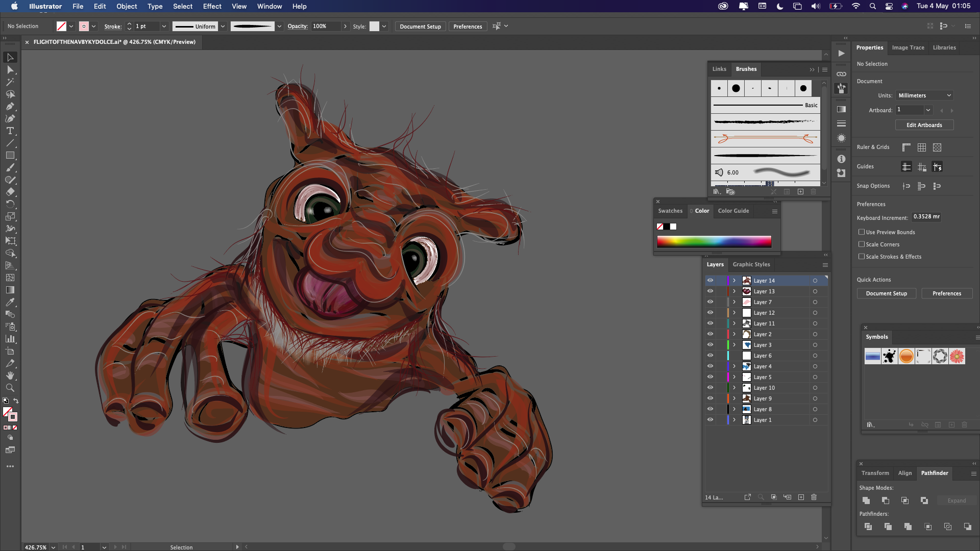Screen dimensions: 980x551
Task: Enable Use Preview Bounds checkbox
Action: pos(862,232)
